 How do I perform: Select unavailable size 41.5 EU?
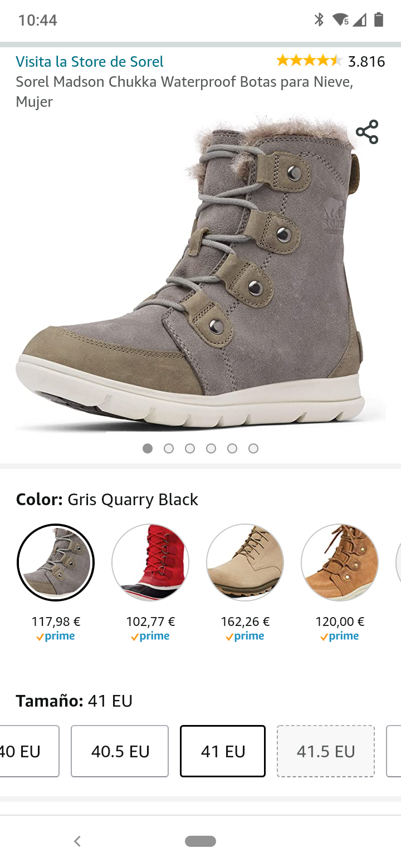(x=326, y=751)
